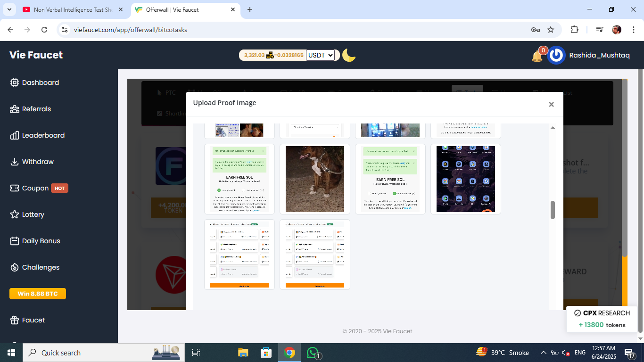This screenshot has height=362, width=644.
Task: Reload the page with refresh icon
Action: (x=44, y=30)
